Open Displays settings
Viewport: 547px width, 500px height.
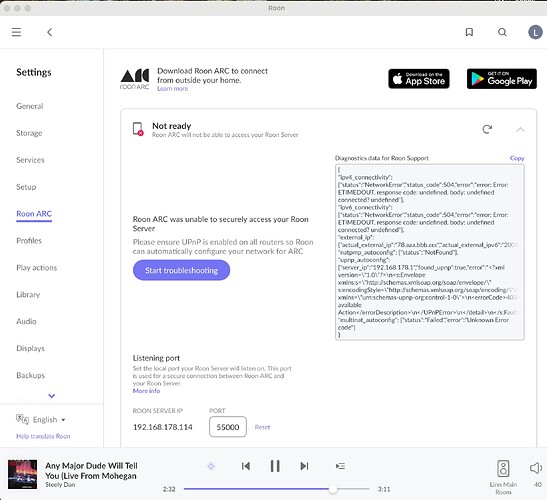[30, 348]
